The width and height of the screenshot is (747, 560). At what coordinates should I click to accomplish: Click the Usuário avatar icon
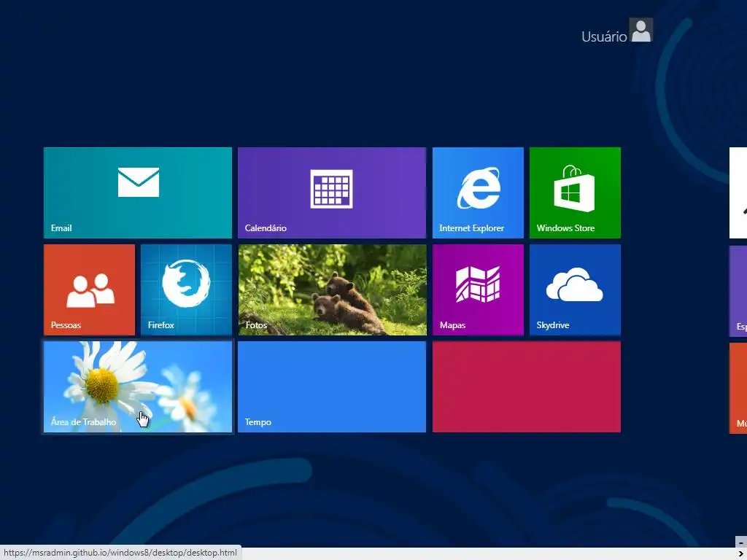(640, 31)
